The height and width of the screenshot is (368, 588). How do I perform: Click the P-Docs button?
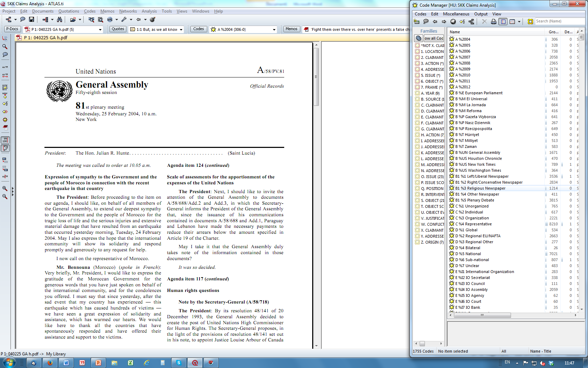pos(12,29)
